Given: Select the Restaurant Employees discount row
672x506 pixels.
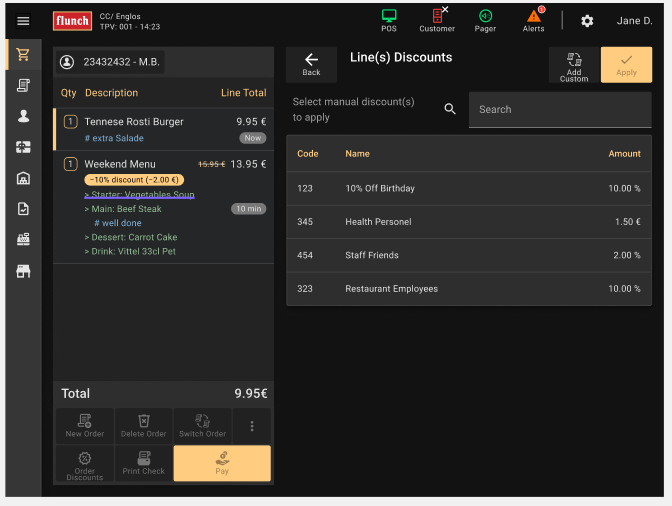Looking at the screenshot, I should click(x=469, y=289).
